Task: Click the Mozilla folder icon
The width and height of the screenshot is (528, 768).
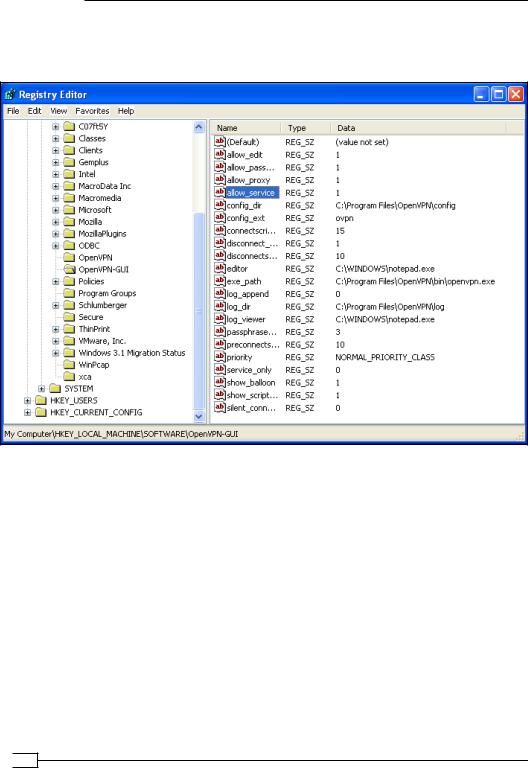Action: click(x=70, y=221)
